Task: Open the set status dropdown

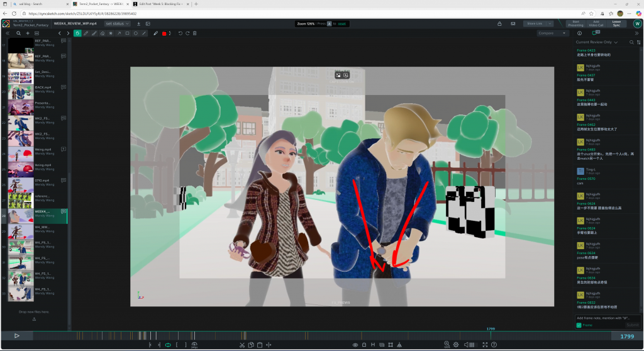Action: [x=117, y=24]
